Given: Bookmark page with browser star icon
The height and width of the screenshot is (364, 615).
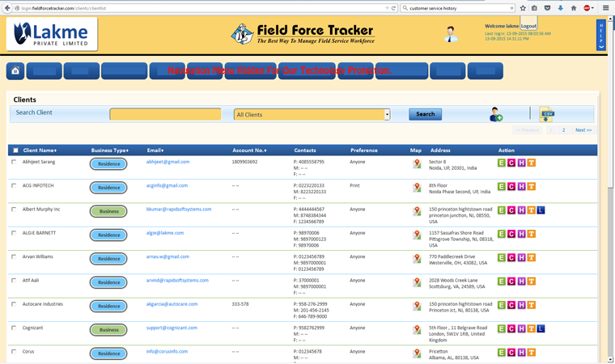Looking at the screenshot, I should [x=523, y=8].
